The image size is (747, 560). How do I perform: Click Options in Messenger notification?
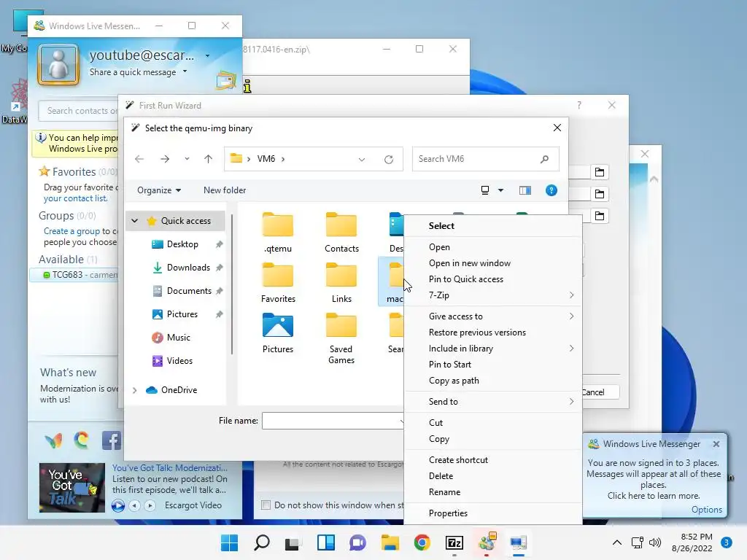706,510
